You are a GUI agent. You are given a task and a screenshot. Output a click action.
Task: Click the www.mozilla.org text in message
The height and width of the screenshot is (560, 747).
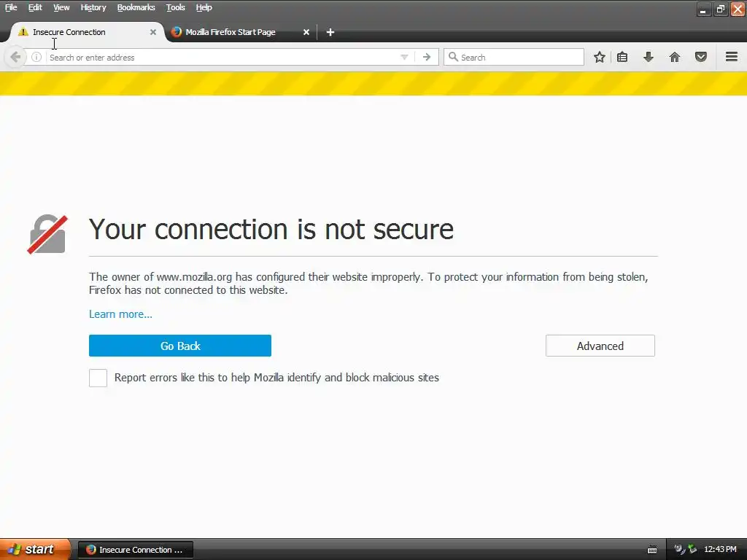click(194, 276)
